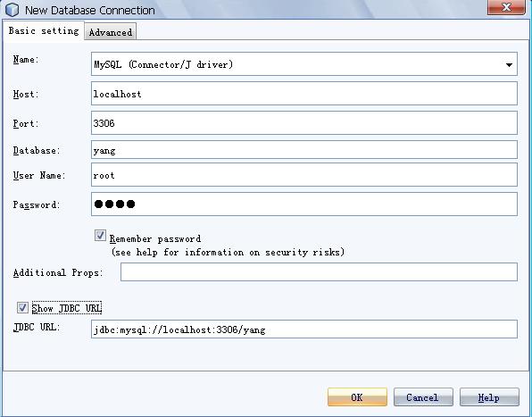The width and height of the screenshot is (532, 417).
Task: Uncheck the Remember password checkbox
Action: click(100, 235)
